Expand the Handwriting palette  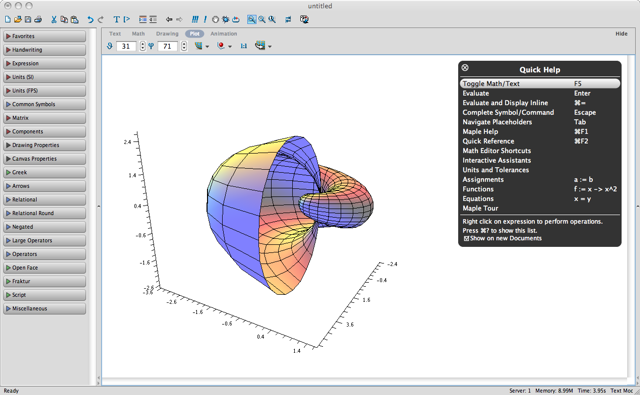tap(44, 50)
